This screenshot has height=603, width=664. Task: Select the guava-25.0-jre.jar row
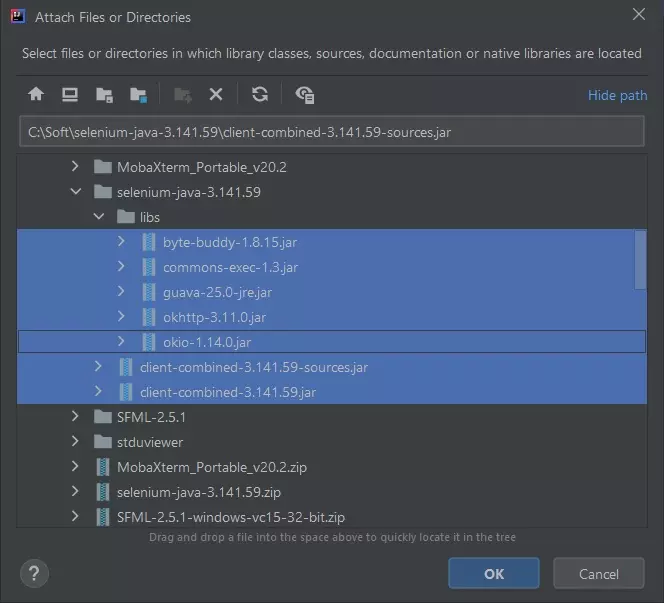tap(332, 292)
